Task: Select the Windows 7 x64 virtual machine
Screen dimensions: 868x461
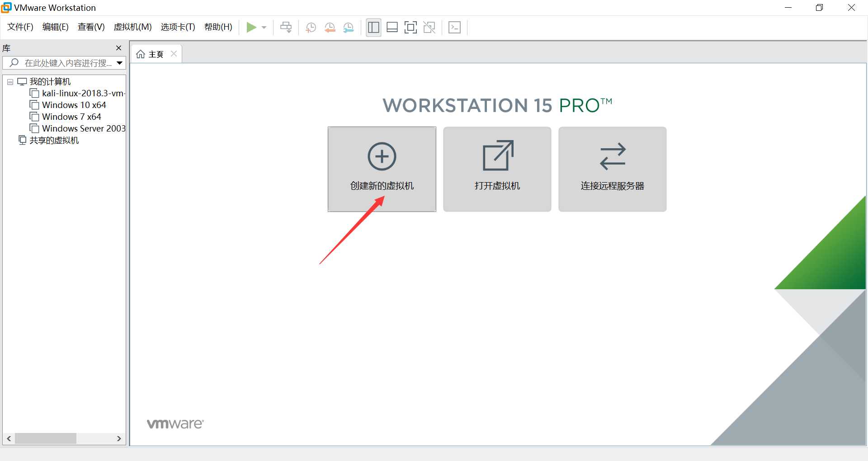Action: (x=71, y=117)
